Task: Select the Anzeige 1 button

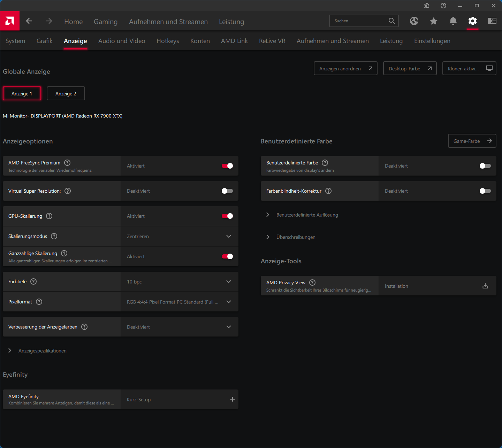Action: coord(22,93)
